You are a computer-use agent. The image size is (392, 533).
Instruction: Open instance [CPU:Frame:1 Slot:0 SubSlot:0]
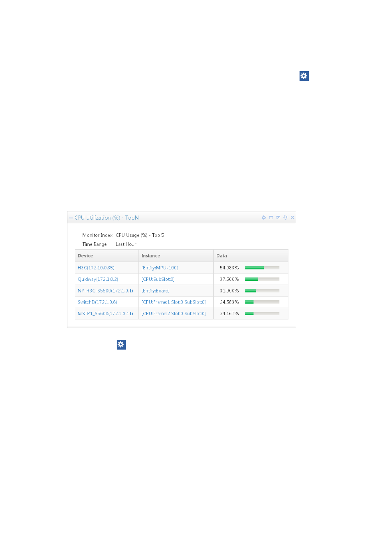(174, 302)
